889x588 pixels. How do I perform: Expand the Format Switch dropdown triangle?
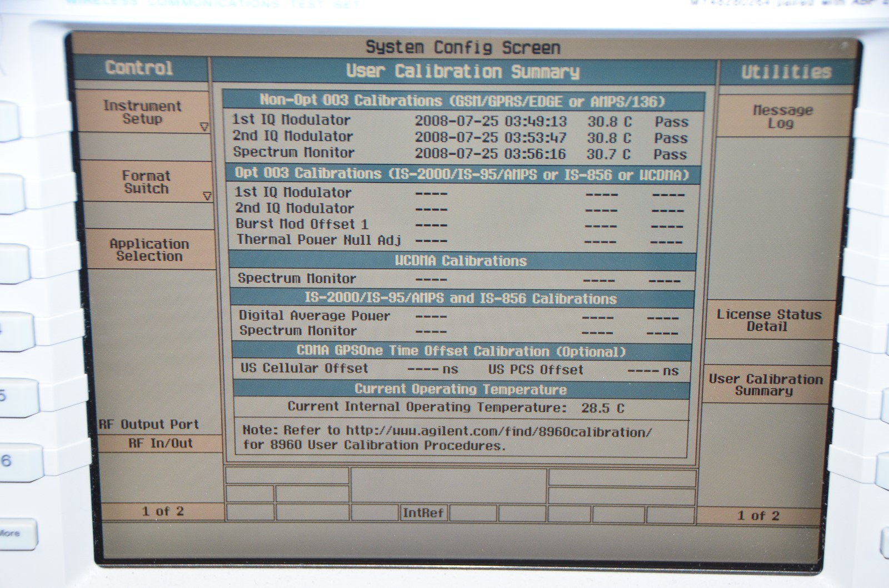207,196
